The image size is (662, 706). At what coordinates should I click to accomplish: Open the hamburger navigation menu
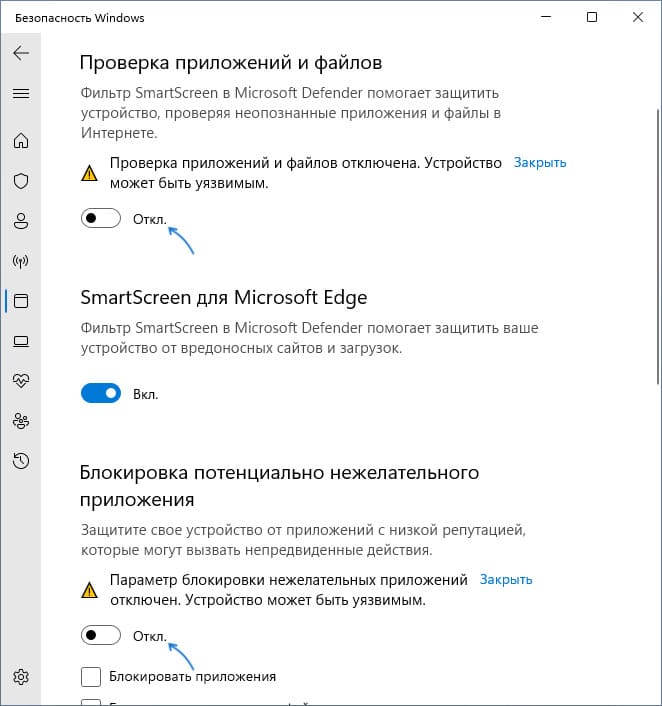(x=21, y=93)
